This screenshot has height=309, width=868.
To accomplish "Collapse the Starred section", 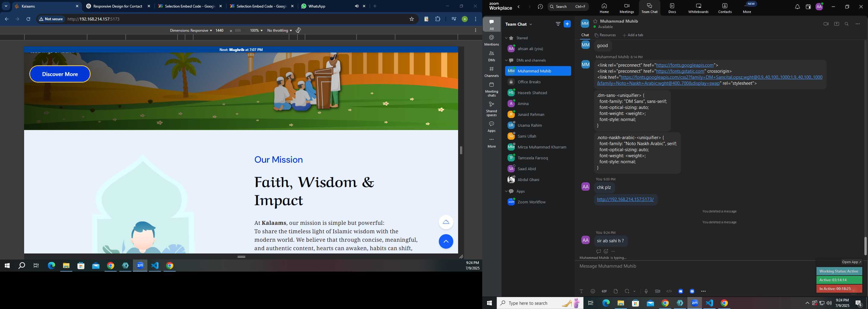I will click(x=506, y=38).
